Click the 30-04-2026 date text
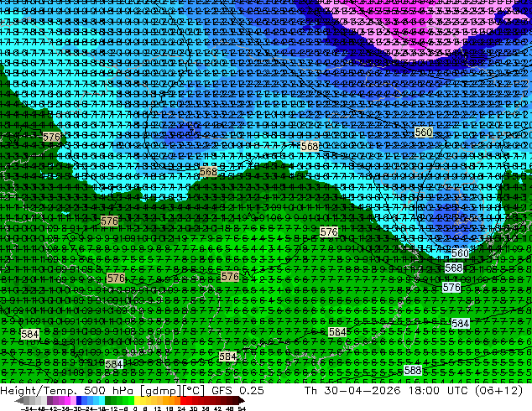 pyautogui.click(x=362, y=390)
